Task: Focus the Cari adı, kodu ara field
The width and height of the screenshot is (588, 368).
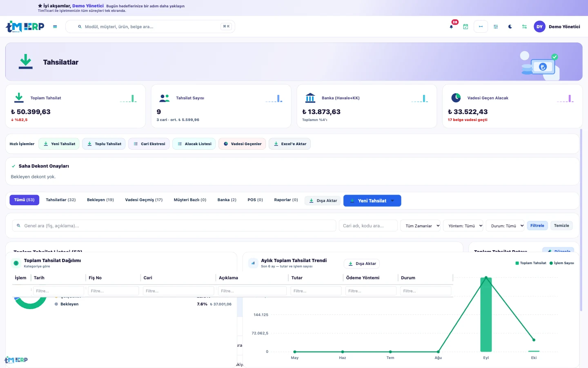Action: click(x=368, y=226)
